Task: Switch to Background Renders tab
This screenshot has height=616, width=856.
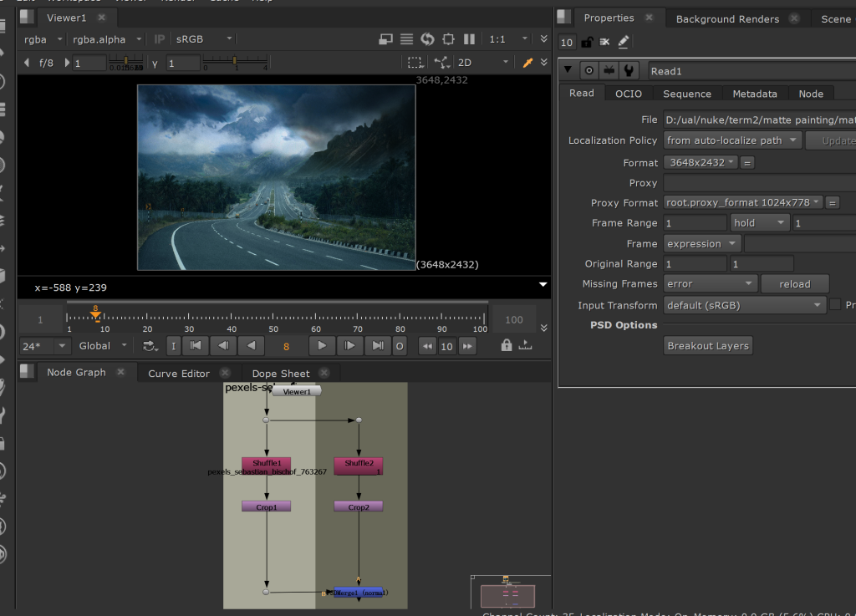Action: (x=727, y=19)
